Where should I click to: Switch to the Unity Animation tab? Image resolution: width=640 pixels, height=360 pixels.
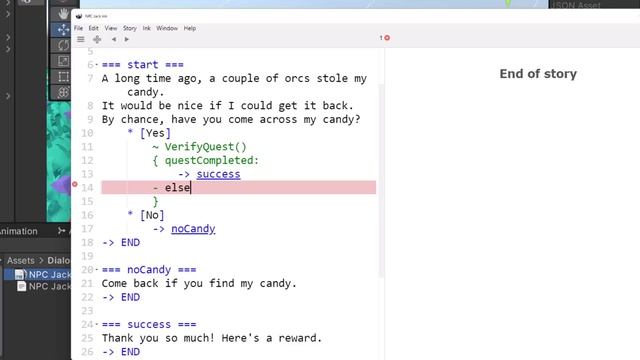(x=18, y=231)
